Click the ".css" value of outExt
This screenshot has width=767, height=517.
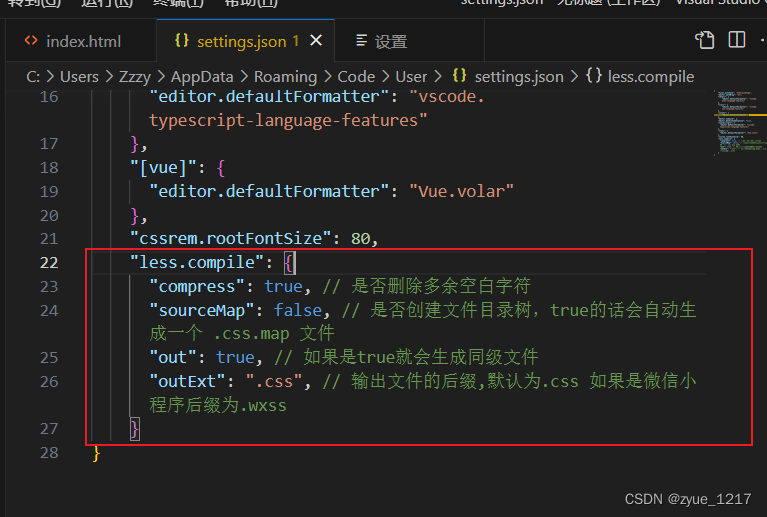tap(274, 381)
